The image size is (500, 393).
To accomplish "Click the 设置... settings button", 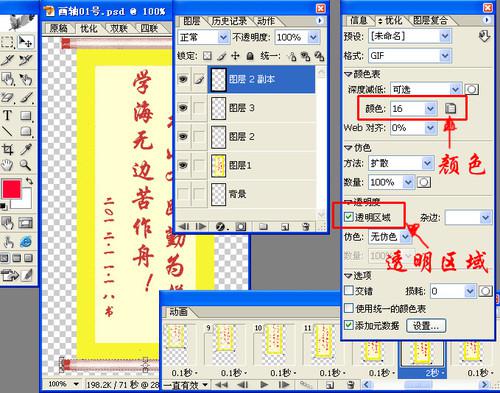I will click(426, 325).
